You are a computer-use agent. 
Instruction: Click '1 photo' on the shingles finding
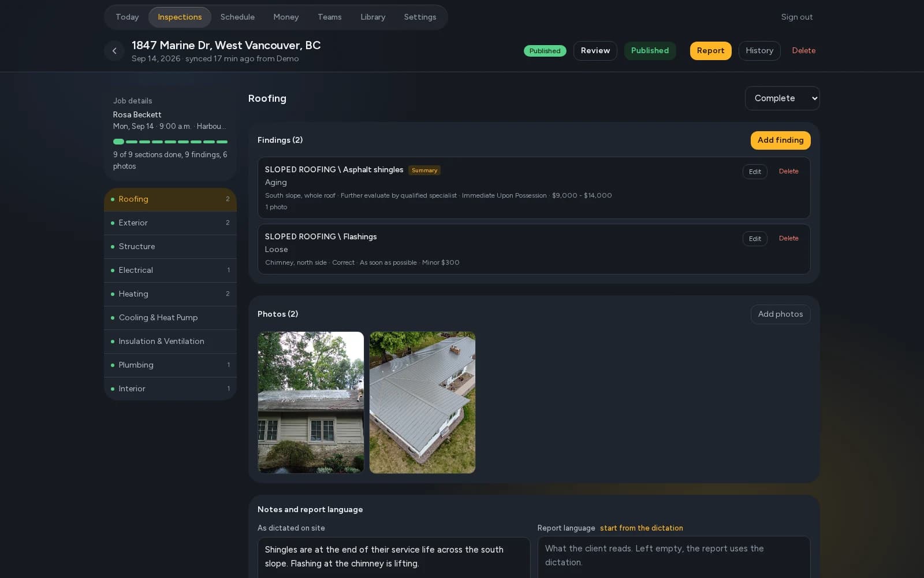point(276,207)
